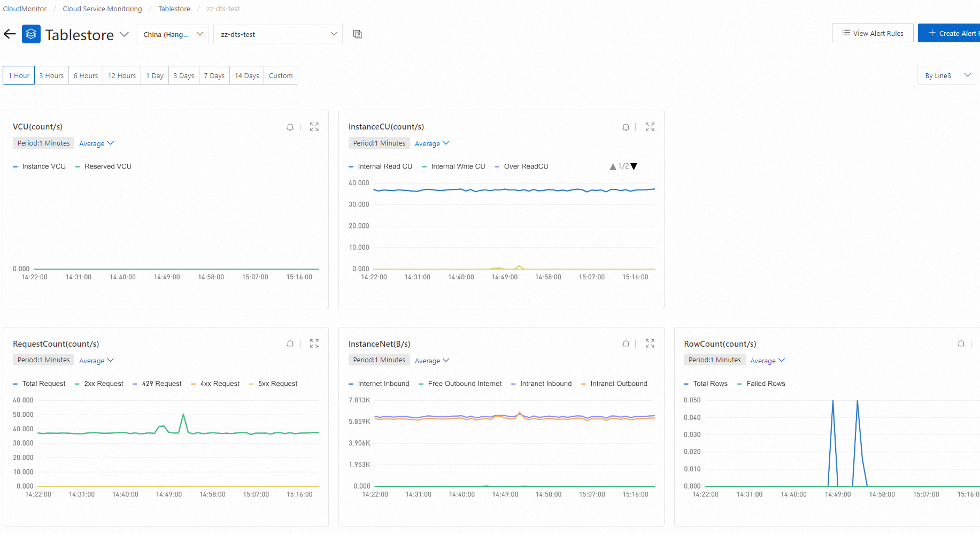Image resolution: width=980 pixels, height=534 pixels.
Task: Open alert bell on VCU chart
Action: pyautogui.click(x=290, y=127)
